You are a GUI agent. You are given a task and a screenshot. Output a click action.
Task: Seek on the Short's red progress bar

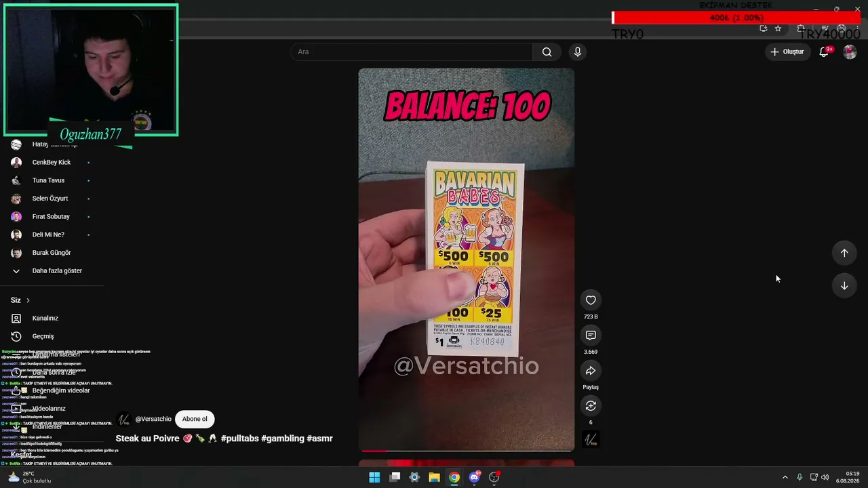467,450
